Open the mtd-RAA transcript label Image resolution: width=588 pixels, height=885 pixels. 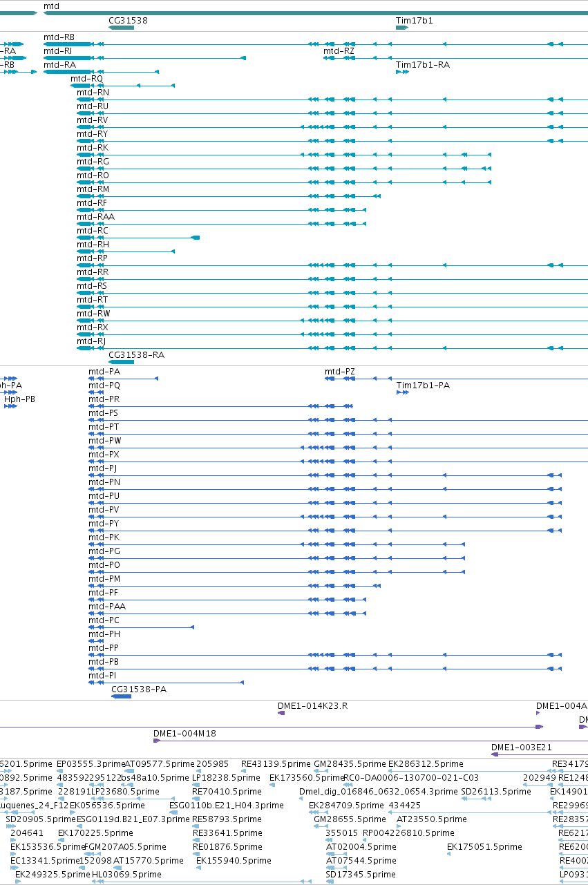coord(95,217)
